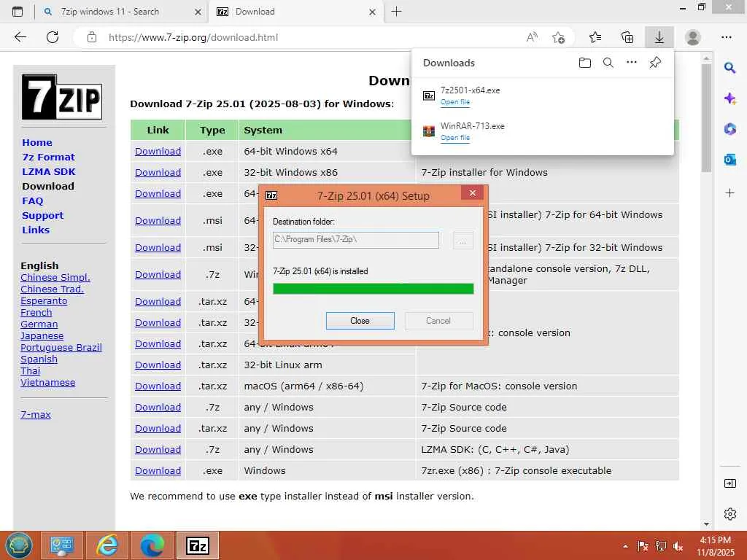
Task: Open the Windows Start orb
Action: click(19, 545)
